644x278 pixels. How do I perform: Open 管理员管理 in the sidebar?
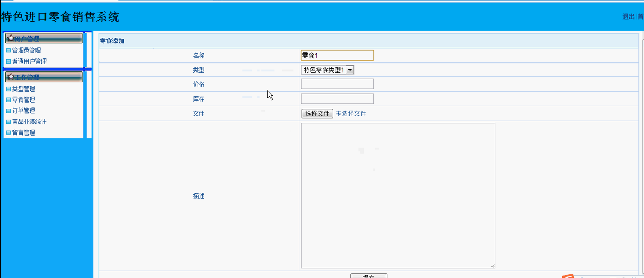click(26, 50)
